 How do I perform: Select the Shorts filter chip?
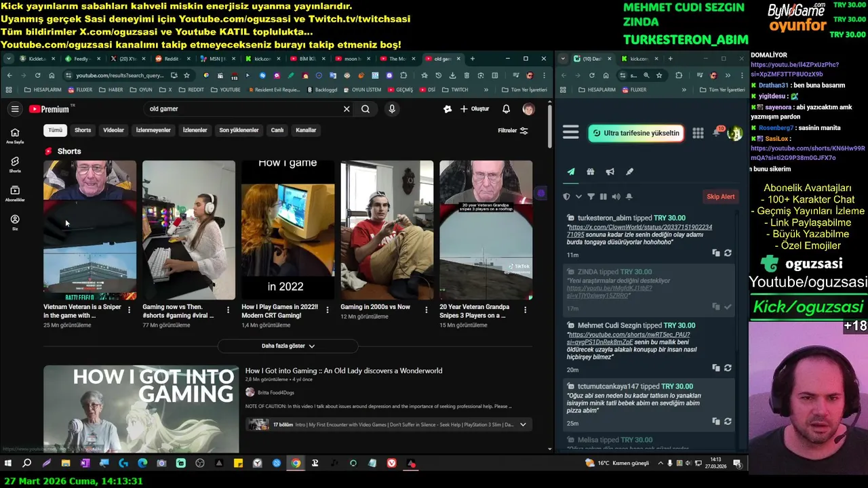coord(83,130)
